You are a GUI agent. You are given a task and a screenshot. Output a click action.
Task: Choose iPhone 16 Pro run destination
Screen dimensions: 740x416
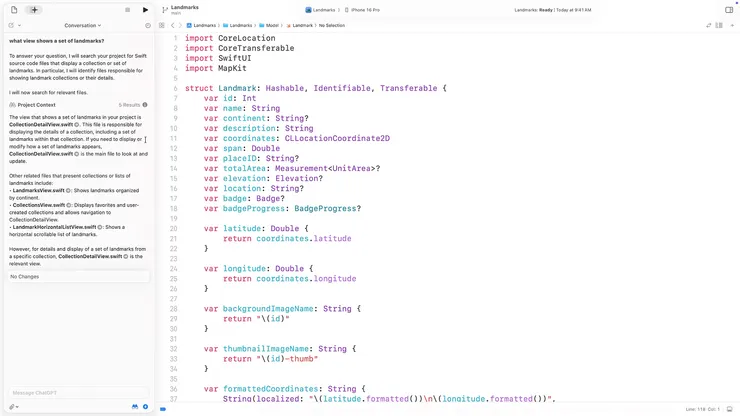pyautogui.click(x=362, y=10)
